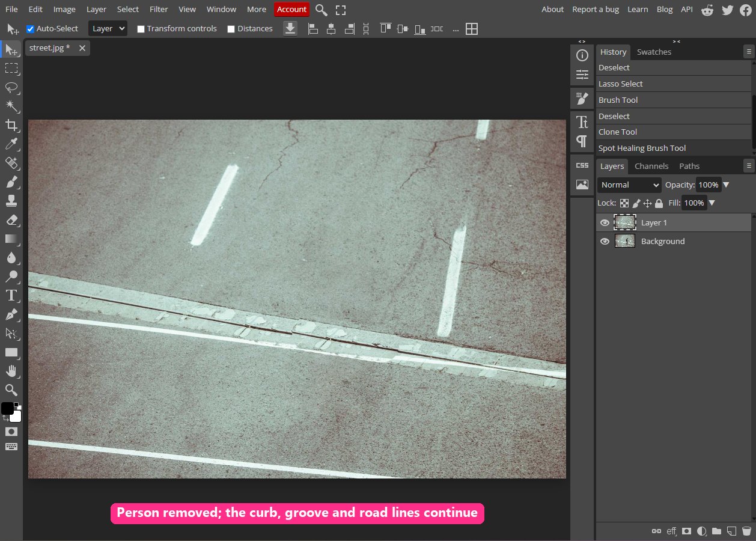Open the Normal blend mode dropdown
756x541 pixels.
click(629, 185)
